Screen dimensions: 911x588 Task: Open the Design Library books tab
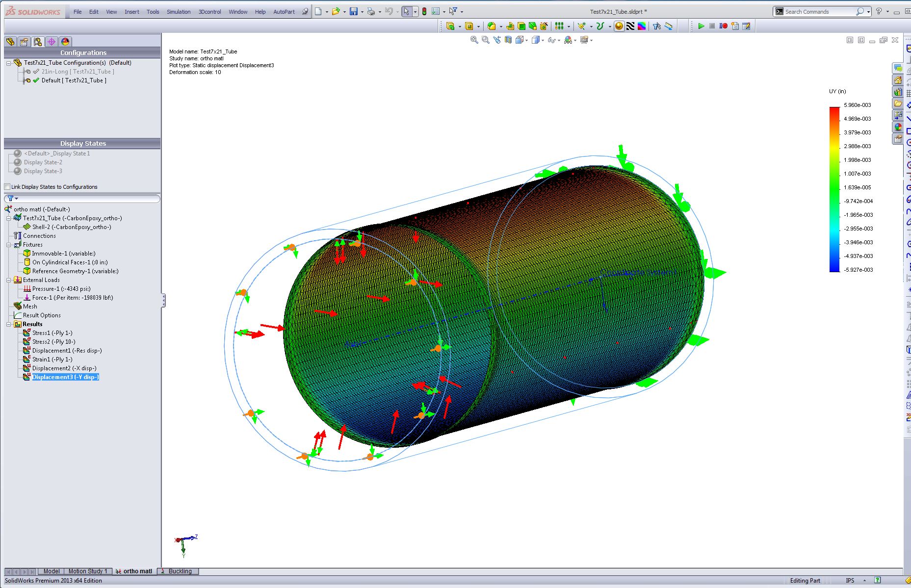(898, 92)
